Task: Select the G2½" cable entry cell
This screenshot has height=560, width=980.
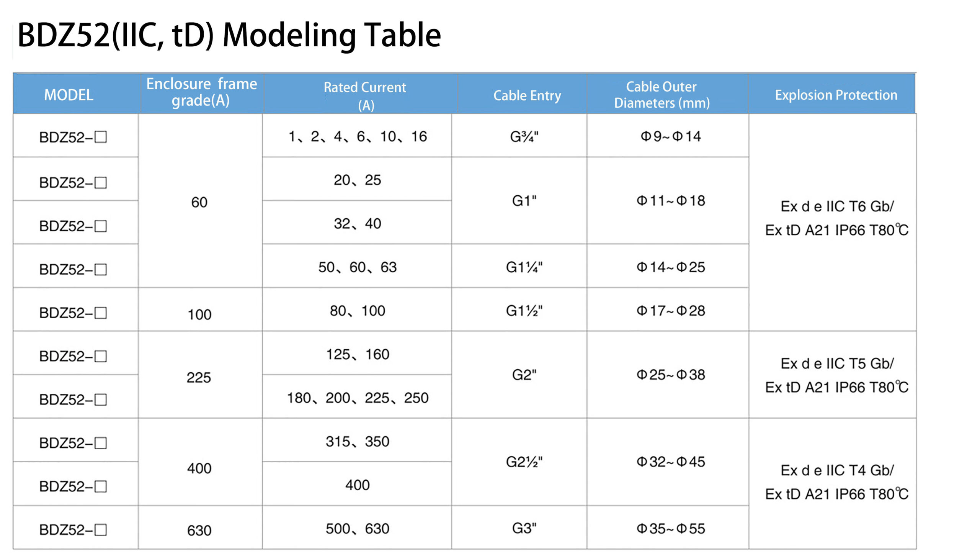Action: pos(519,462)
